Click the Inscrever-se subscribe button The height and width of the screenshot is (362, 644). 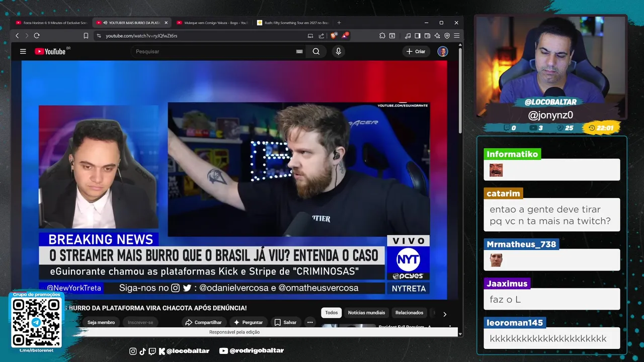(140, 322)
